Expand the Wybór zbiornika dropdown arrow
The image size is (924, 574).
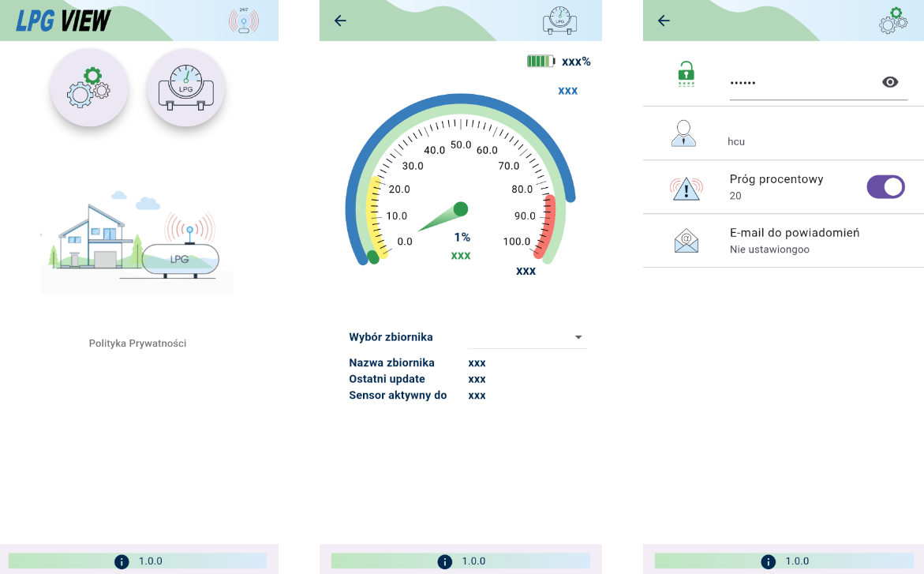pos(578,337)
